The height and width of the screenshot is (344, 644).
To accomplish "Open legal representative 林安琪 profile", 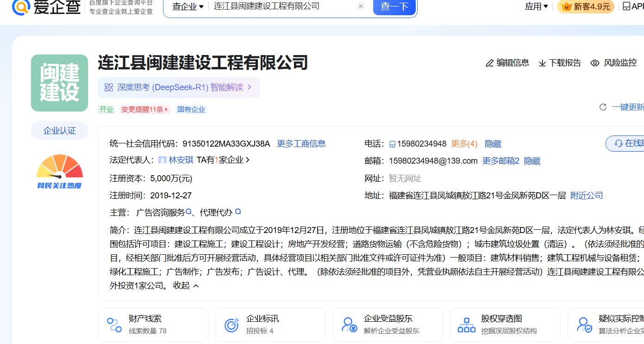I will tap(181, 160).
